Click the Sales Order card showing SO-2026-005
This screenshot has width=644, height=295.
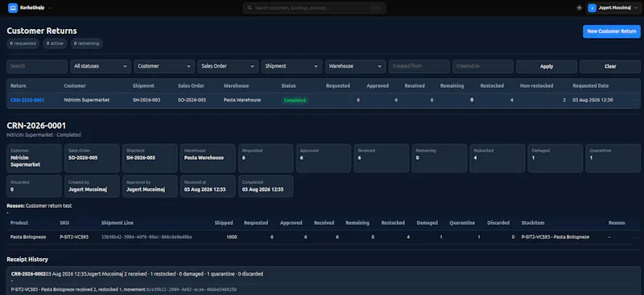click(x=92, y=158)
